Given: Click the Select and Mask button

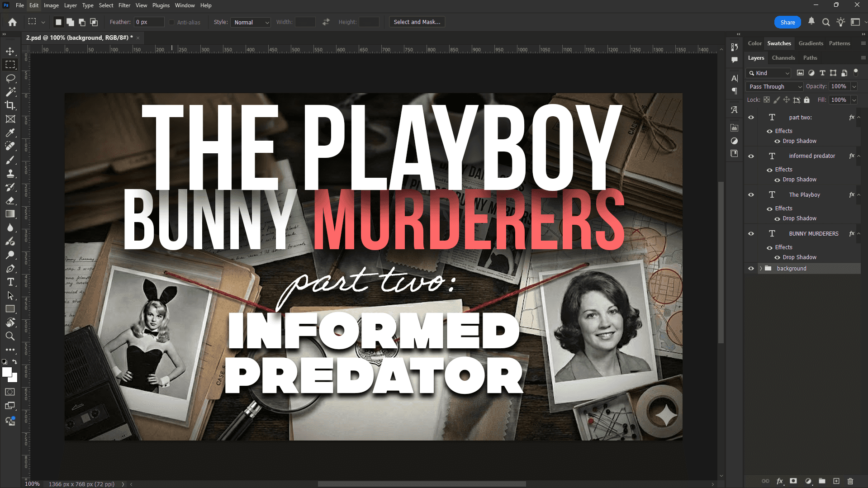Looking at the screenshot, I should (417, 22).
